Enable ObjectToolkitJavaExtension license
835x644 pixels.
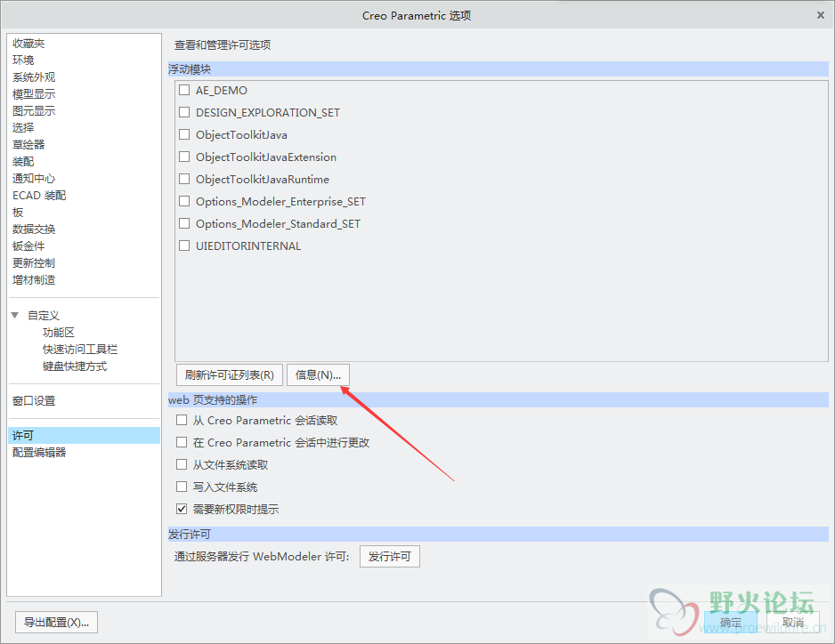184,157
